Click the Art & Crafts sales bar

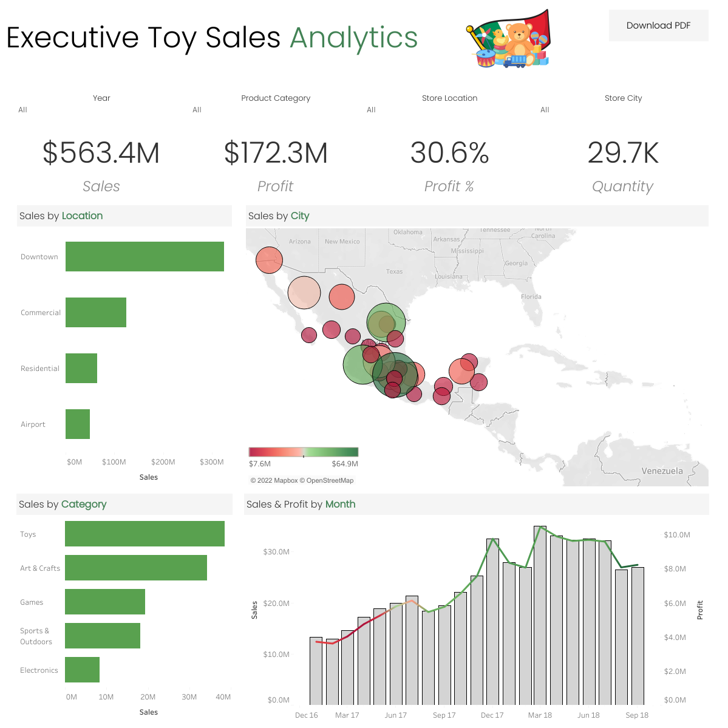pyautogui.click(x=135, y=568)
